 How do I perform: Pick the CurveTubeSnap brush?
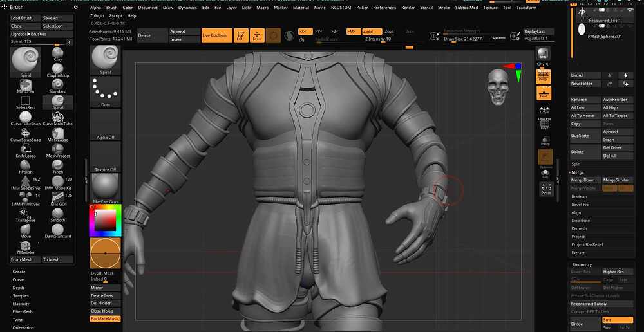26,118
